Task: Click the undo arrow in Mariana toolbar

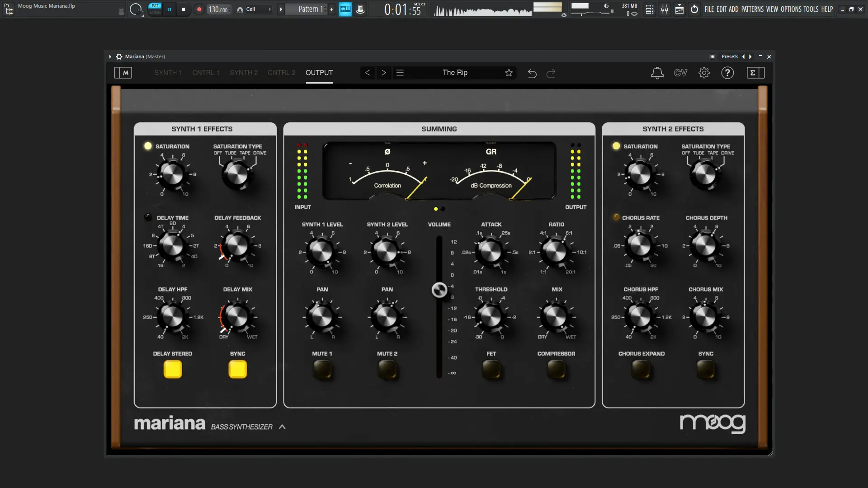Action: point(532,73)
